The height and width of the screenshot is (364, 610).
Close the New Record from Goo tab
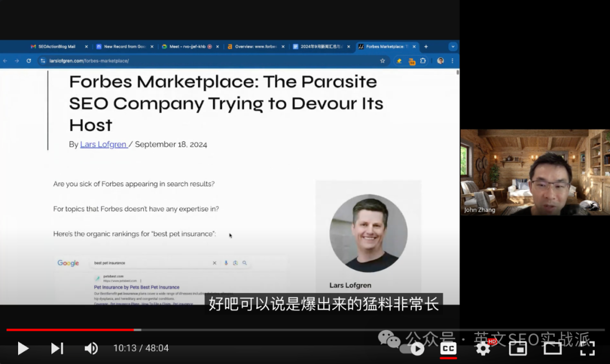tap(152, 47)
